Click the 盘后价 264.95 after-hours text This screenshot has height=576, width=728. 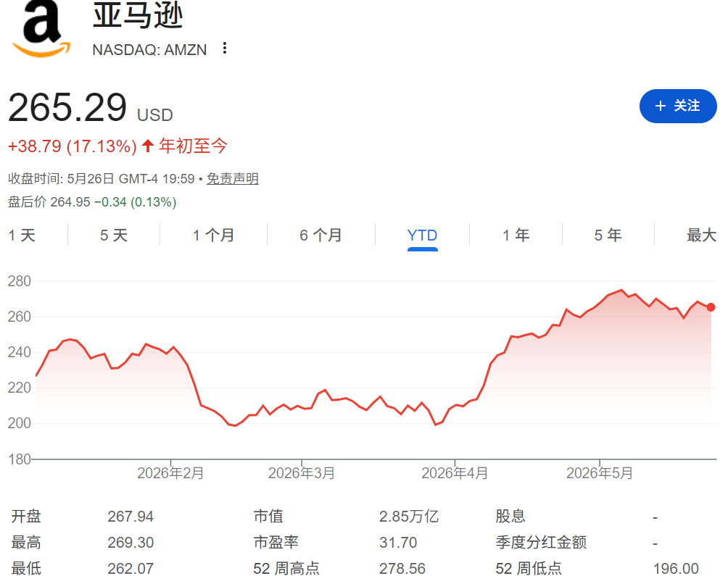(x=49, y=201)
